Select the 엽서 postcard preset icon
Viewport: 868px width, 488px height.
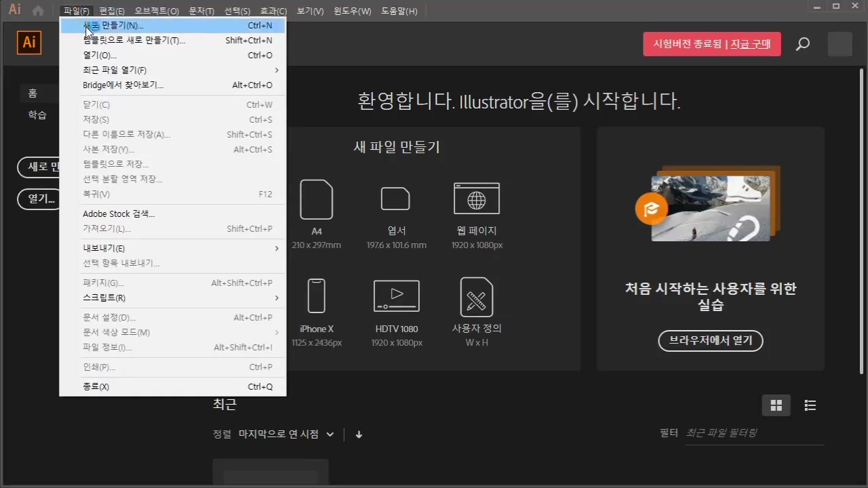pyautogui.click(x=397, y=199)
